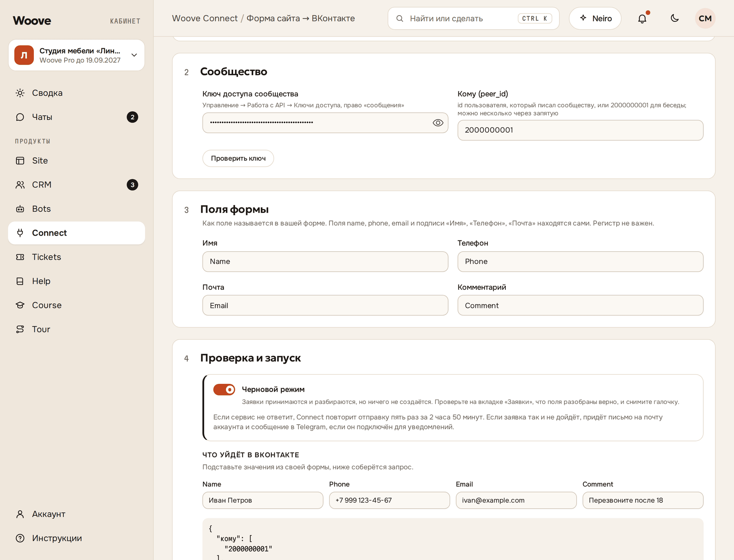The width and height of the screenshot is (734, 560).
Task: Open Tickets ticket icon
Action: click(20, 257)
